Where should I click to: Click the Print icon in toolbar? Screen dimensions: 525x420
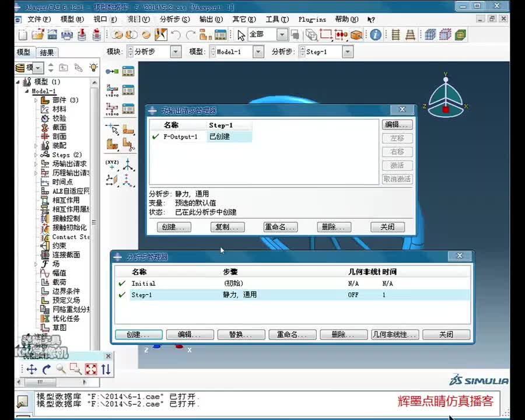pos(67,34)
